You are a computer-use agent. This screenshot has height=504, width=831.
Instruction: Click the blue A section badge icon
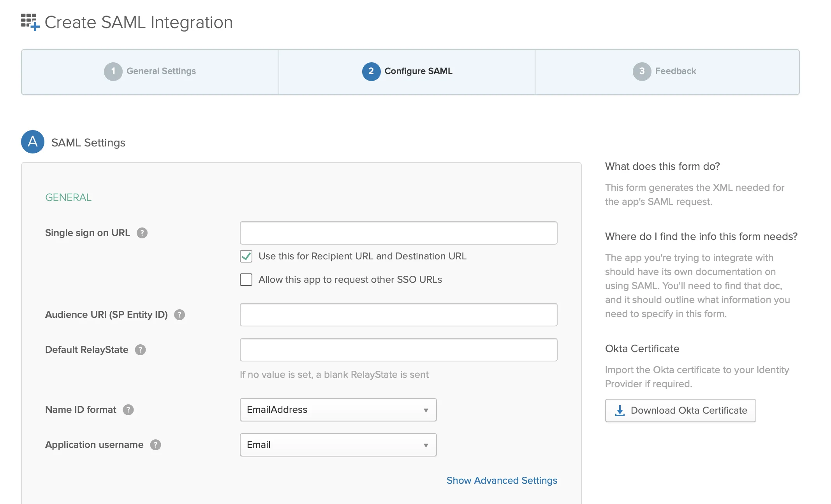pyautogui.click(x=33, y=142)
